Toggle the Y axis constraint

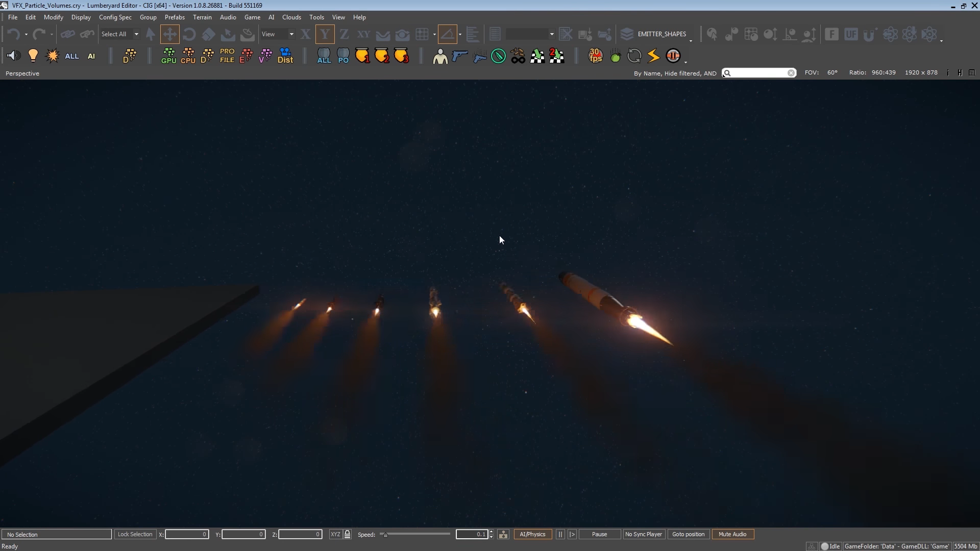pos(325,34)
